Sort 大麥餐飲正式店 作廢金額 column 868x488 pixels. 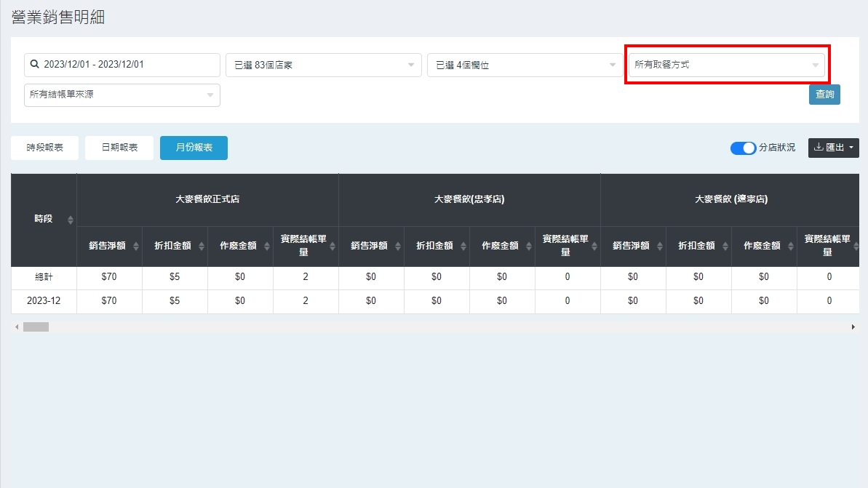(266, 247)
